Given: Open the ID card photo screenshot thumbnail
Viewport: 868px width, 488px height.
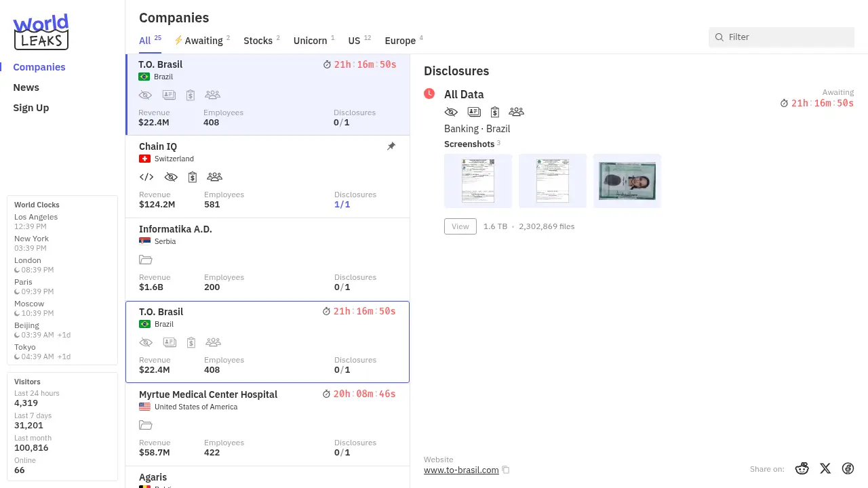Looking at the screenshot, I should point(627,181).
